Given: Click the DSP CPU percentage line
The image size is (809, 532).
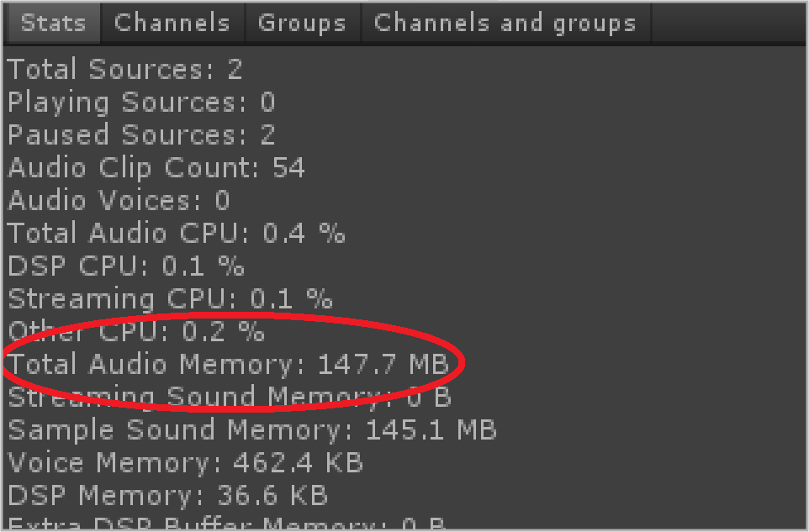Looking at the screenshot, I should (126, 266).
